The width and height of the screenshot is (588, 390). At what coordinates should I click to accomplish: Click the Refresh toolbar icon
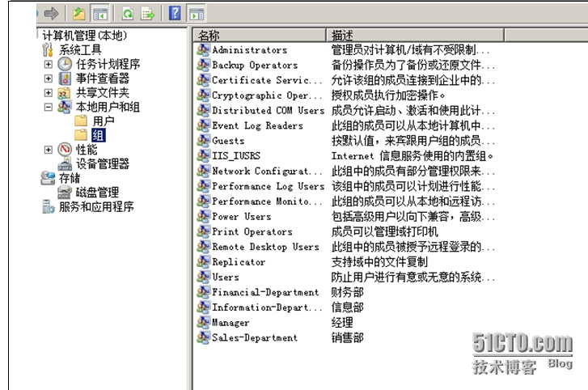point(128,15)
